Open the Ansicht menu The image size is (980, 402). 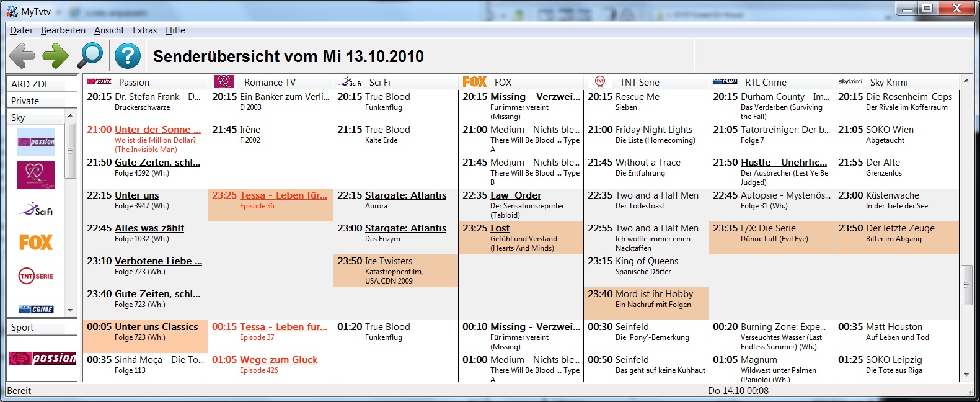tap(109, 30)
